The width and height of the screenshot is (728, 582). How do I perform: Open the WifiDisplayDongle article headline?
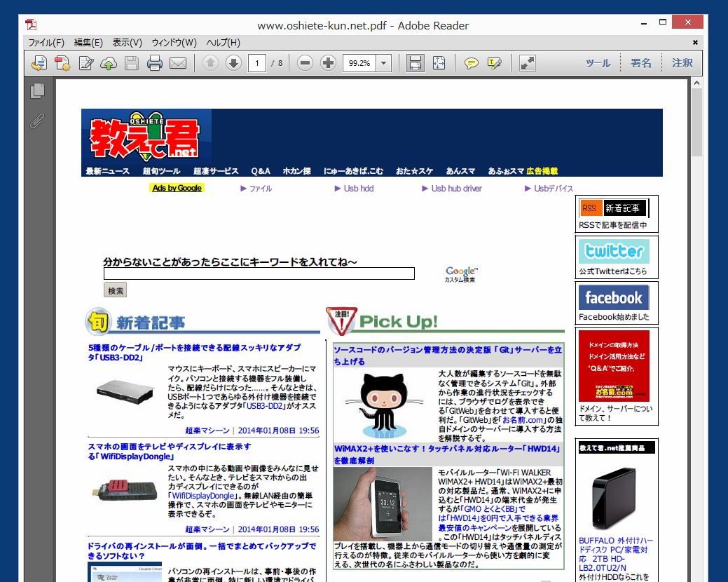[170, 452]
